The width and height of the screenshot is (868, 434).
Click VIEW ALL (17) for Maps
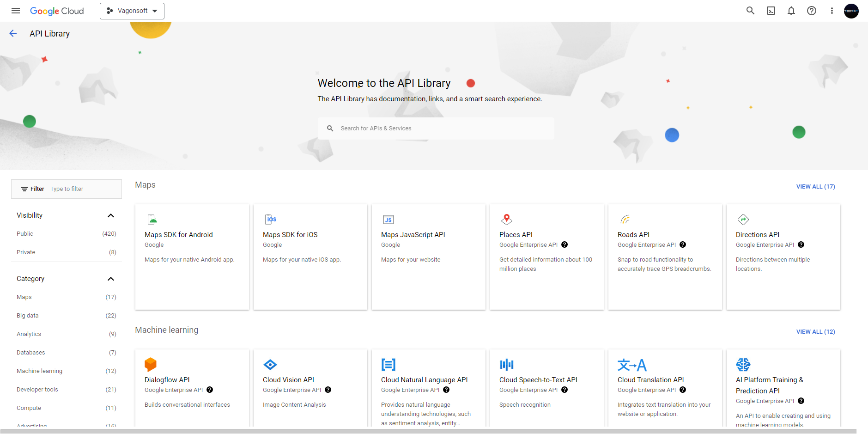[x=815, y=187]
